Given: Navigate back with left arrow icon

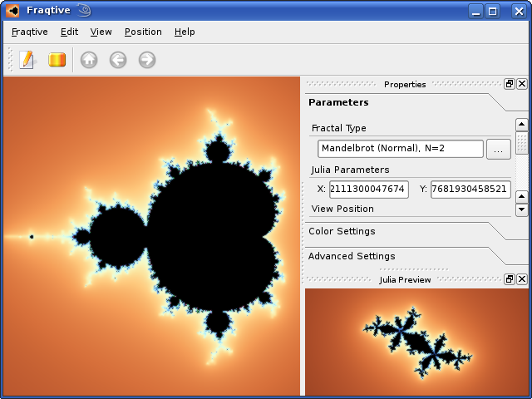Looking at the screenshot, I should point(118,60).
